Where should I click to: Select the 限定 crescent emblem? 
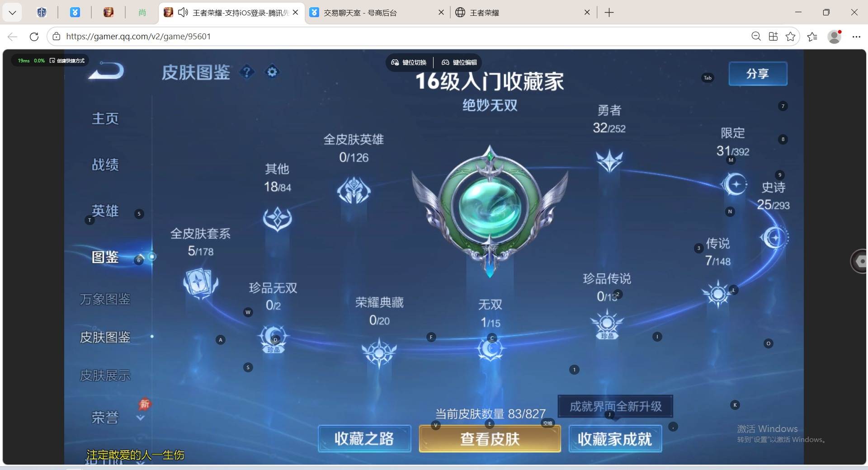734,184
